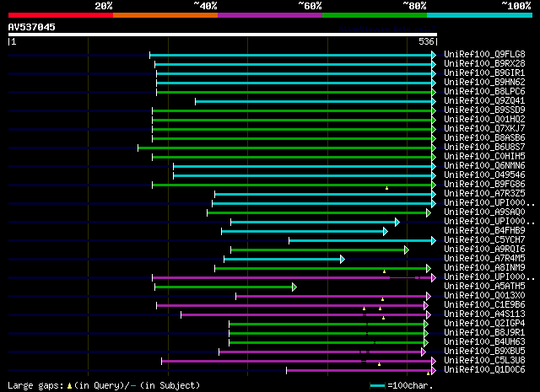Open the UniRef100_Q9ZQ41 hit label
Image resolution: width=540 pixels, height=392 pixels.
point(484,101)
